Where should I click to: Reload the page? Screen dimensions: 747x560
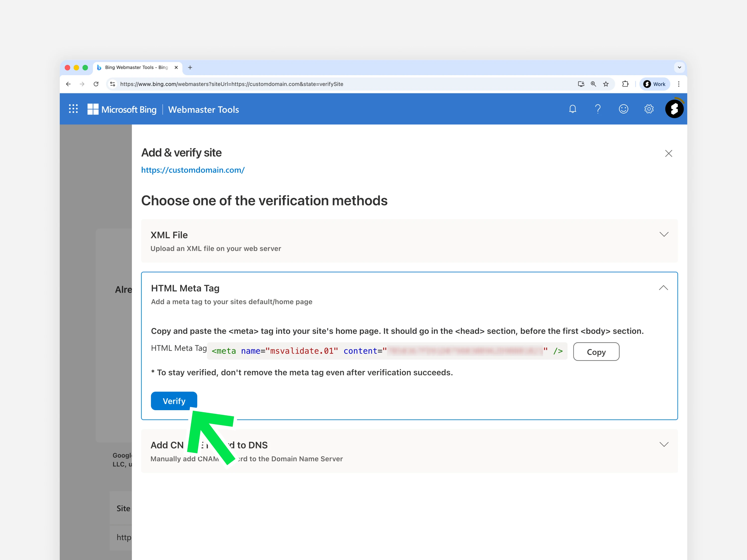pyautogui.click(x=96, y=84)
